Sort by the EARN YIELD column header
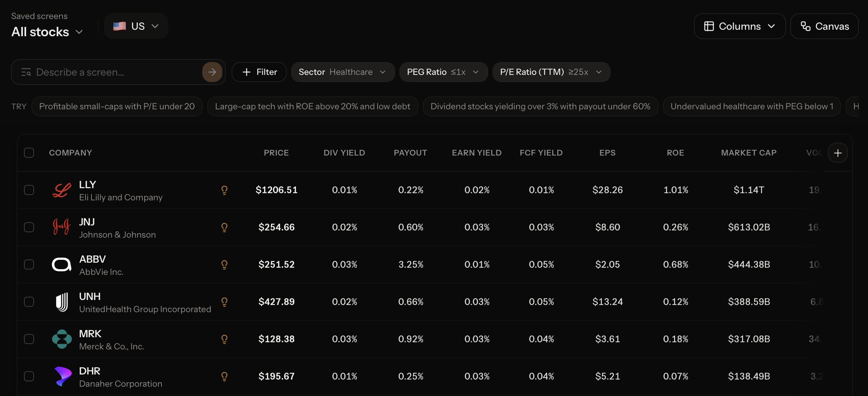Viewport: 868px width, 396px height. coord(477,153)
